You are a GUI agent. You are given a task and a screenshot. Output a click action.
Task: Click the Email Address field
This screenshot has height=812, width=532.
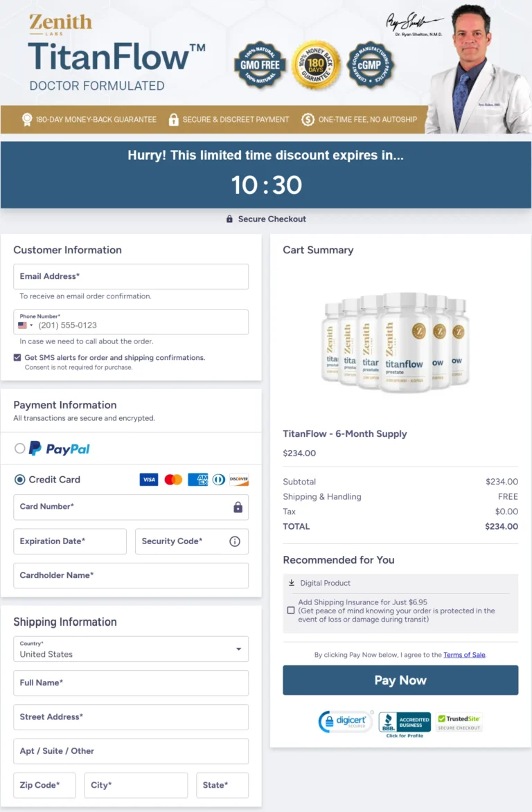[x=131, y=276]
